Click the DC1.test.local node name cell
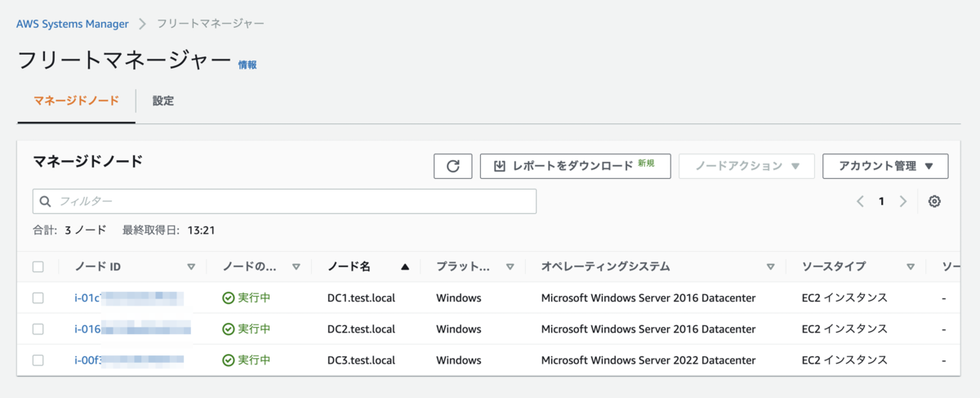The width and height of the screenshot is (980, 398). [361, 297]
